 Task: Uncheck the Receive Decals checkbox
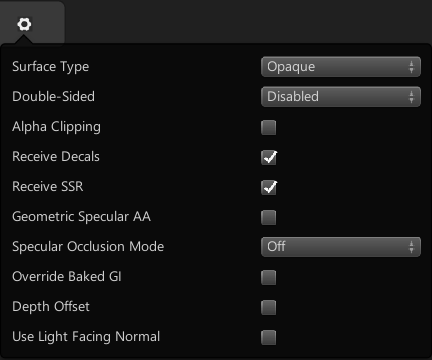pyautogui.click(x=269, y=157)
